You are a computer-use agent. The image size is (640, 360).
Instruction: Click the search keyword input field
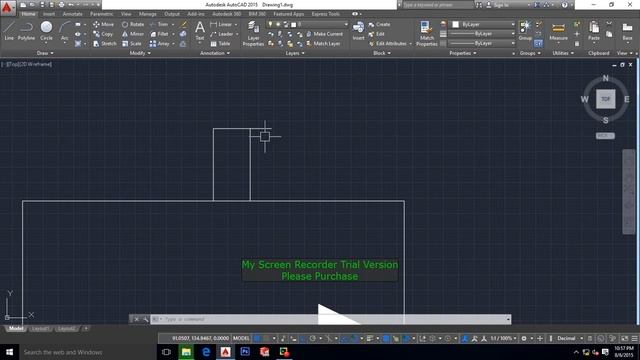coord(437,5)
